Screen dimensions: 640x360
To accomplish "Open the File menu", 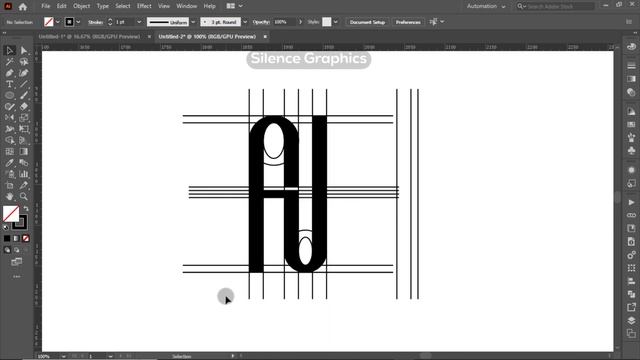I will [x=46, y=6].
